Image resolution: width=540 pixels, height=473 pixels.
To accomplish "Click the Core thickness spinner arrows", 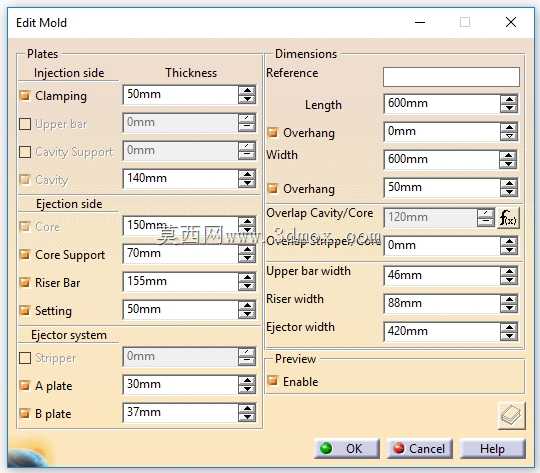I will click(247, 226).
